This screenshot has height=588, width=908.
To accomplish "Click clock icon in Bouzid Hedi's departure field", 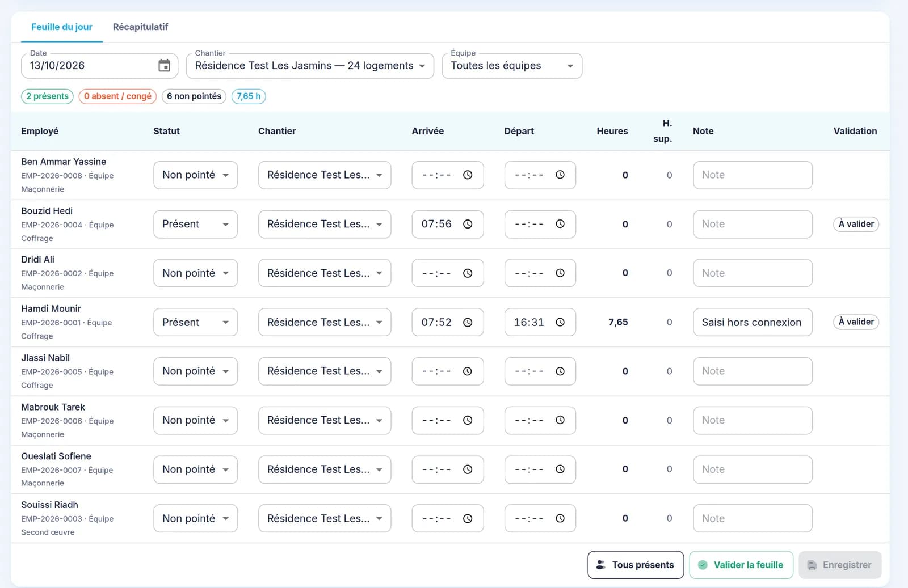I will click(x=560, y=224).
